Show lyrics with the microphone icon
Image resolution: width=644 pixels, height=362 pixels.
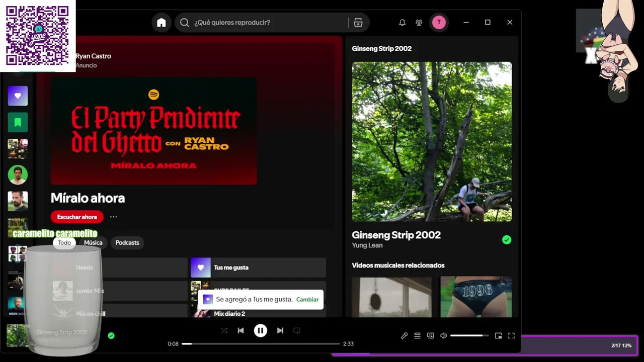pyautogui.click(x=404, y=336)
